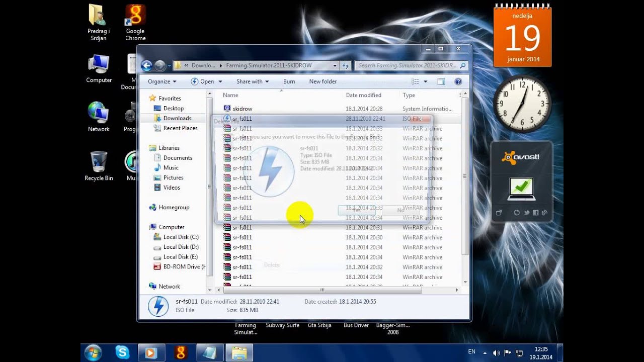Screen dimensions: 644x362
Task: Toggle the preview pane button
Action: (441, 81)
